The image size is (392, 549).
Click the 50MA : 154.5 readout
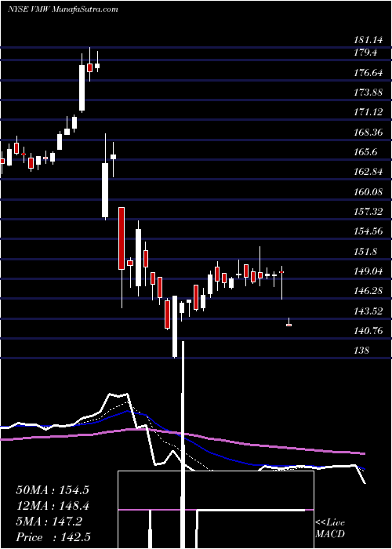coord(53,490)
